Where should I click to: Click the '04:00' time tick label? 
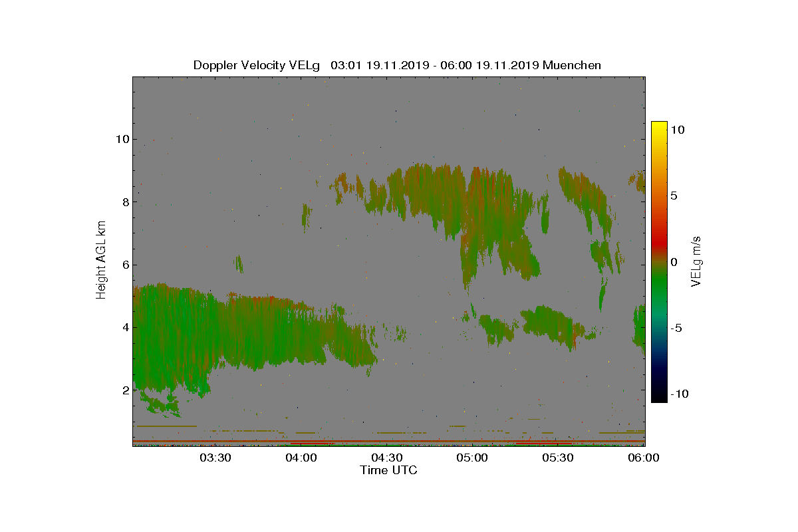pyautogui.click(x=301, y=458)
